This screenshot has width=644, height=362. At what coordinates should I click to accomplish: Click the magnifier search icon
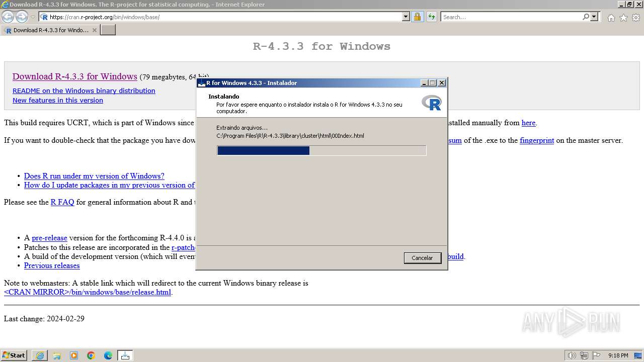point(586,17)
